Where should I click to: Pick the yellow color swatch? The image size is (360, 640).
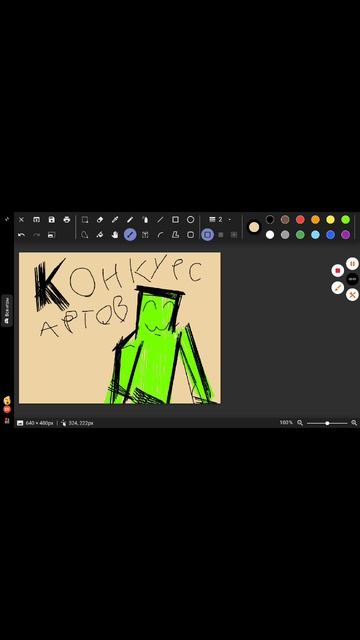point(330,220)
